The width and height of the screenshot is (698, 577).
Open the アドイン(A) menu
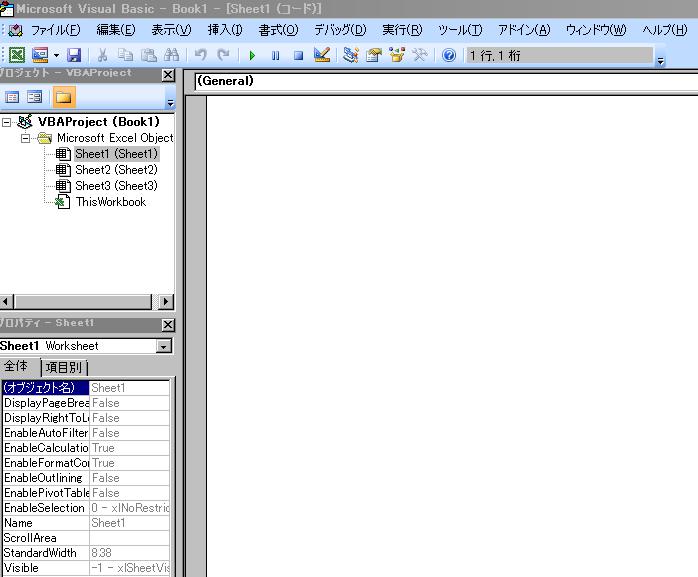pos(524,30)
